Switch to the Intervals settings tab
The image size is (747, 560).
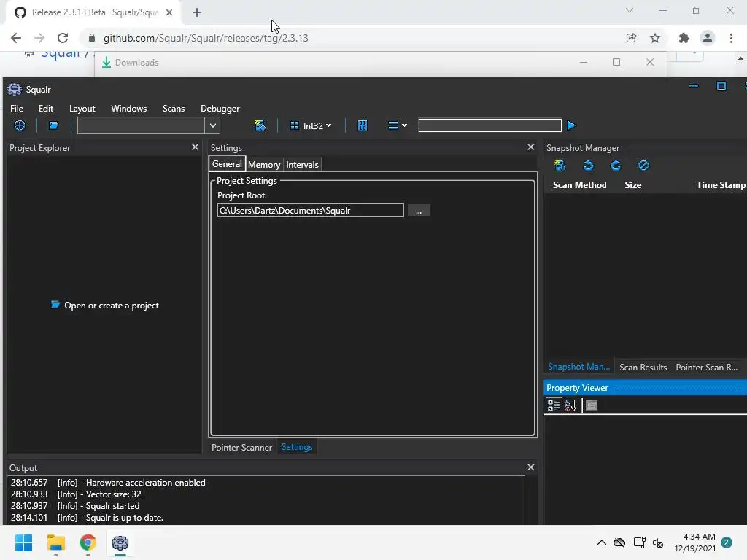[x=302, y=165]
